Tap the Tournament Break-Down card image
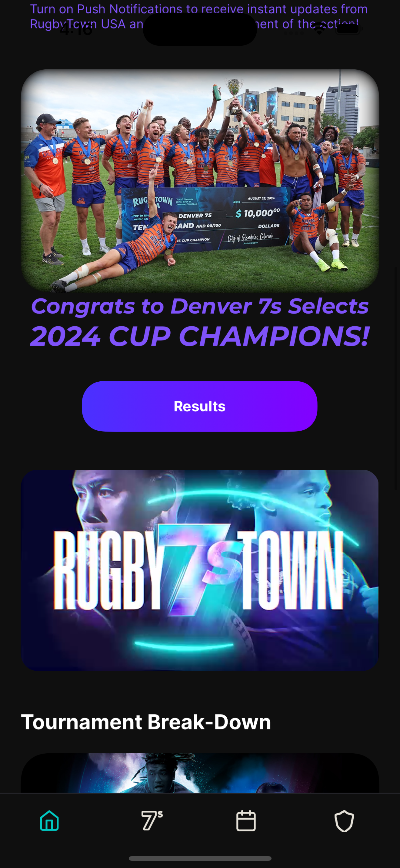400x868 pixels. 200,772
